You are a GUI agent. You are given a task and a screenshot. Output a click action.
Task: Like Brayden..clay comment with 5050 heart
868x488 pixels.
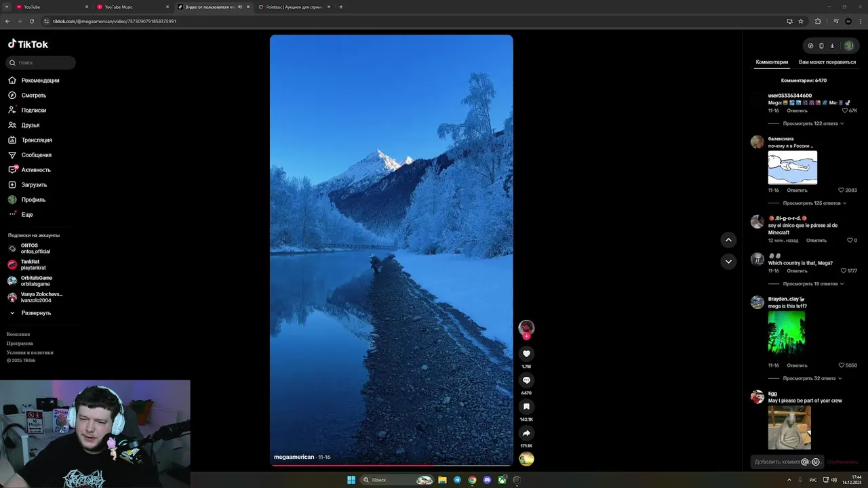pyautogui.click(x=842, y=365)
